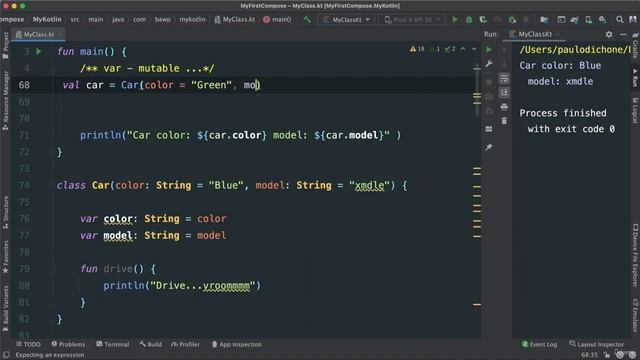640x360 pixels.
Task: Open the Layout Inspector tool window
Action: 596,344
